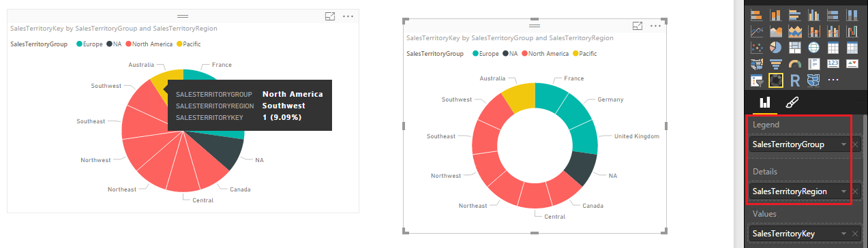
Task: Select the stacked bar chart visualization
Action: pyautogui.click(x=756, y=14)
